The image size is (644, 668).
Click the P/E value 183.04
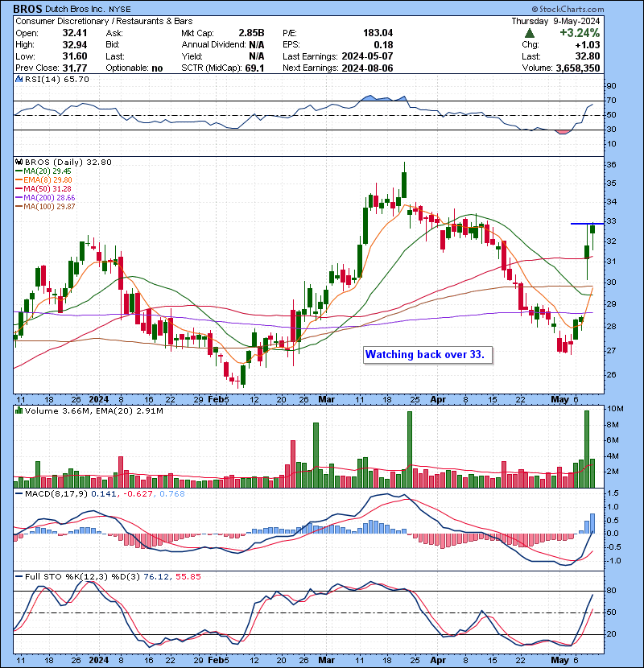pos(378,33)
